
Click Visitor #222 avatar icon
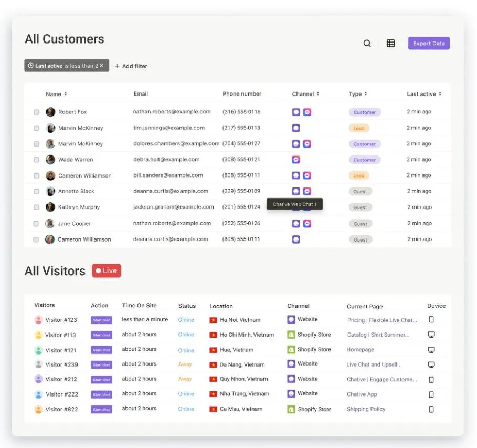point(39,394)
